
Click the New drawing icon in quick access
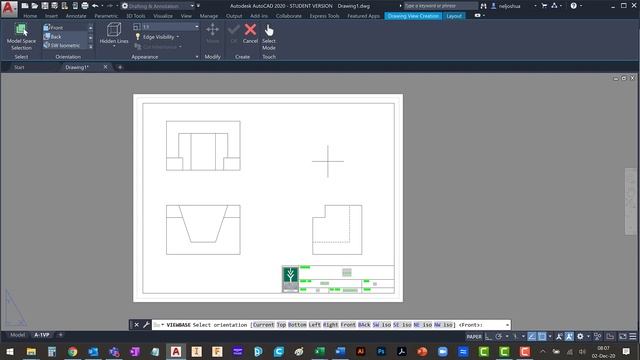coord(25,6)
